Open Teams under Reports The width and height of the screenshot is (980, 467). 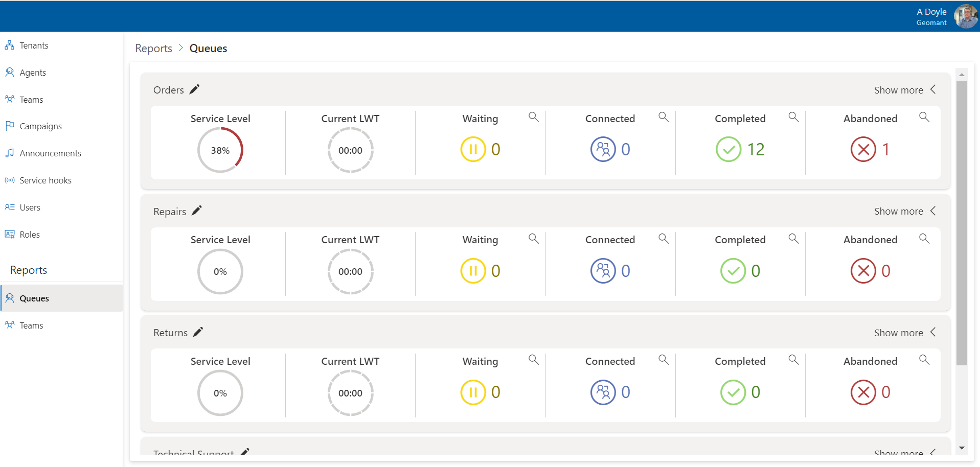[31, 325]
